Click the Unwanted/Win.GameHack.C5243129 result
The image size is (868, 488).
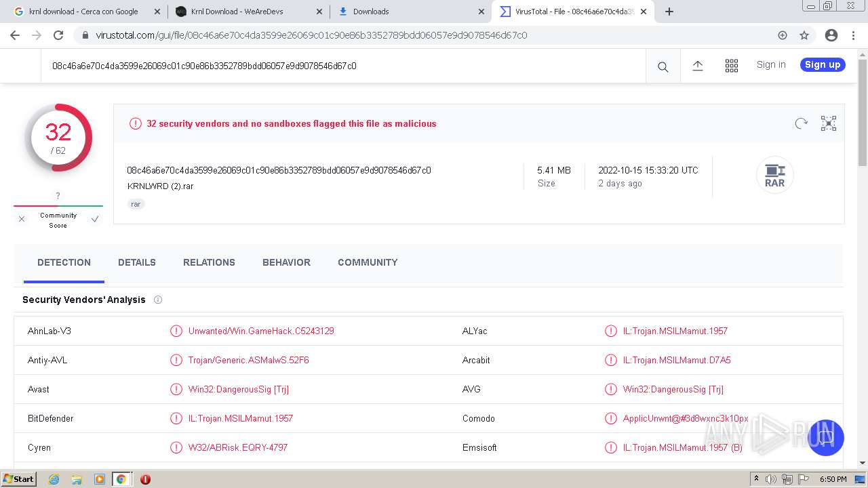(261, 331)
